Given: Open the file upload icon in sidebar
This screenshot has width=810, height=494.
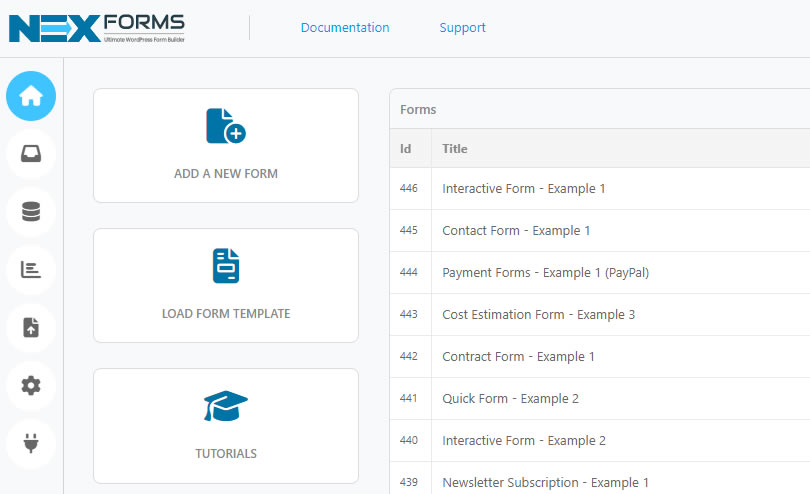Looking at the screenshot, I should (x=31, y=328).
